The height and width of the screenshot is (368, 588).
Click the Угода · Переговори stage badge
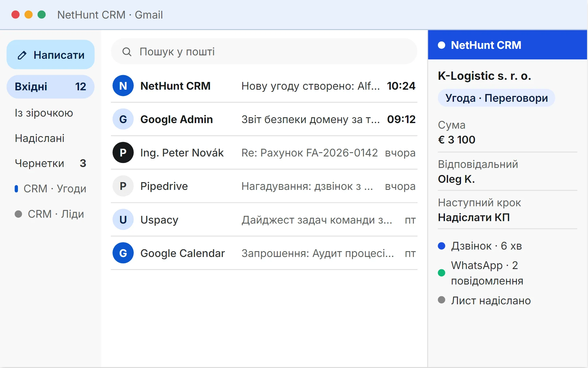[x=496, y=98]
